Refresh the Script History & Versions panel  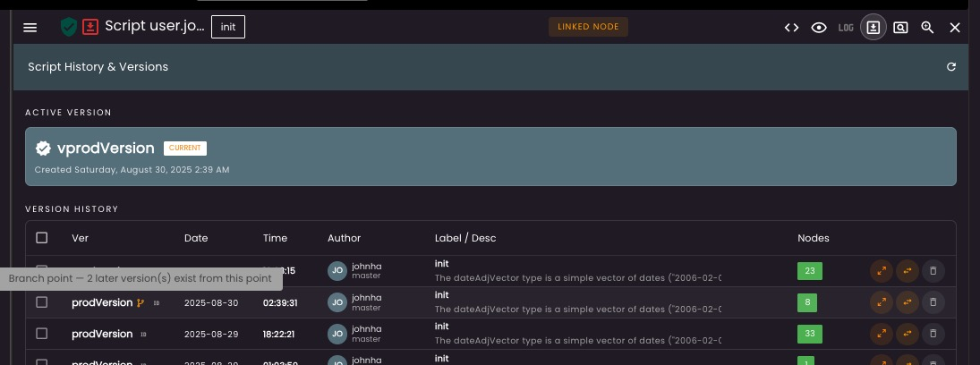point(951,67)
